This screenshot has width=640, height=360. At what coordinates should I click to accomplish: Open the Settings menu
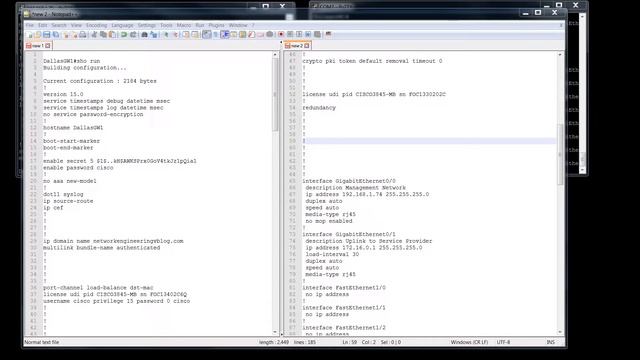pos(147,25)
